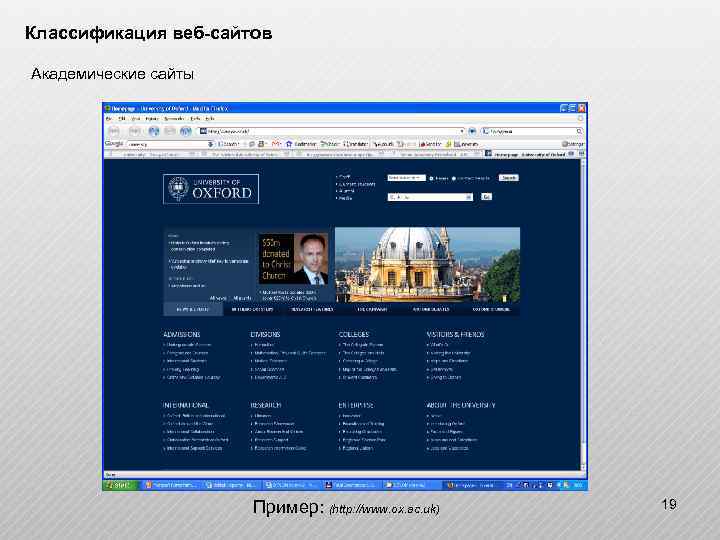Click the Windows Start button

point(119,485)
